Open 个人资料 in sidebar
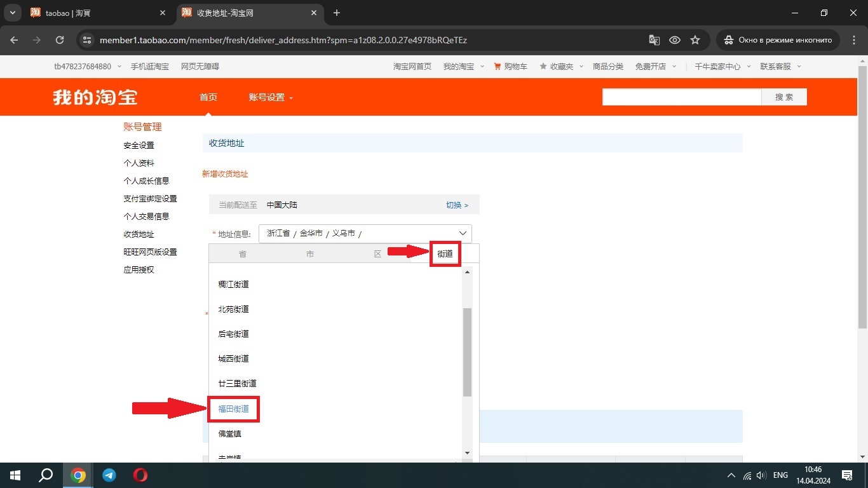Image resolution: width=868 pixels, height=488 pixels. pos(139,163)
